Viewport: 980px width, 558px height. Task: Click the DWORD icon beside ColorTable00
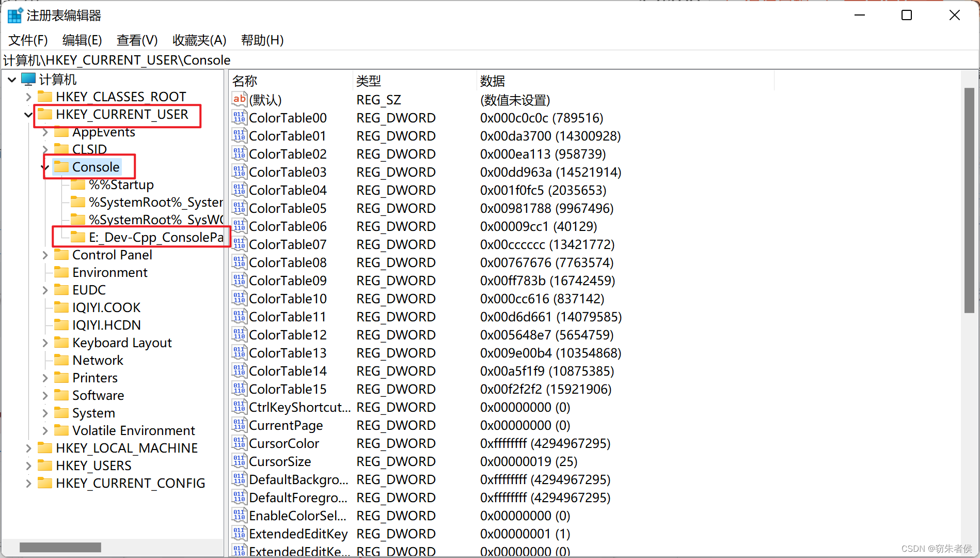pyautogui.click(x=239, y=118)
